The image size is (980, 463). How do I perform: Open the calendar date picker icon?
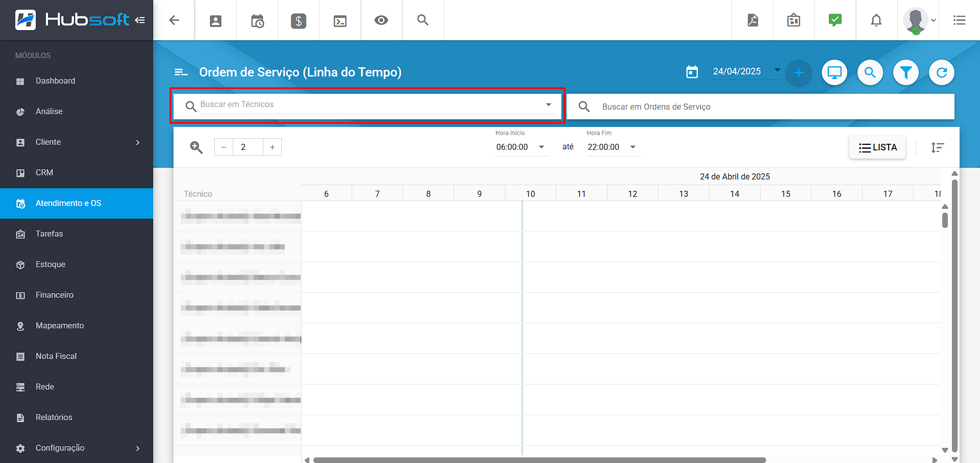point(692,72)
